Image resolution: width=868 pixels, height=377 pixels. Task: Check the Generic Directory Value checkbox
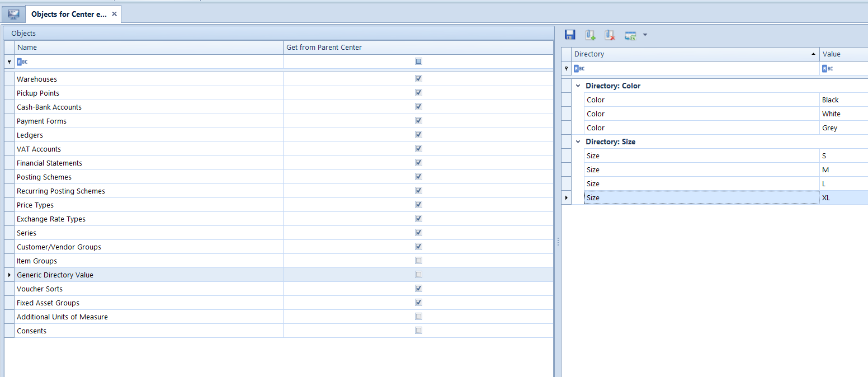coord(418,275)
